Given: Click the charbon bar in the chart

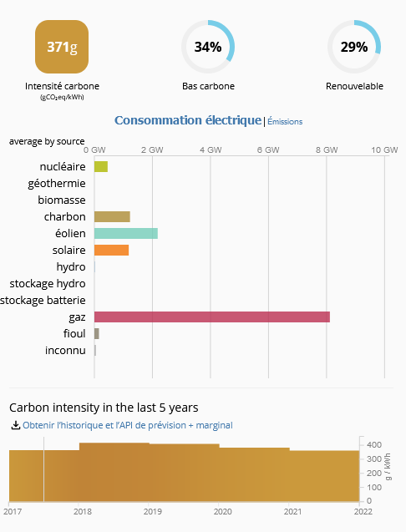Looking at the screenshot, I should coord(112,217).
